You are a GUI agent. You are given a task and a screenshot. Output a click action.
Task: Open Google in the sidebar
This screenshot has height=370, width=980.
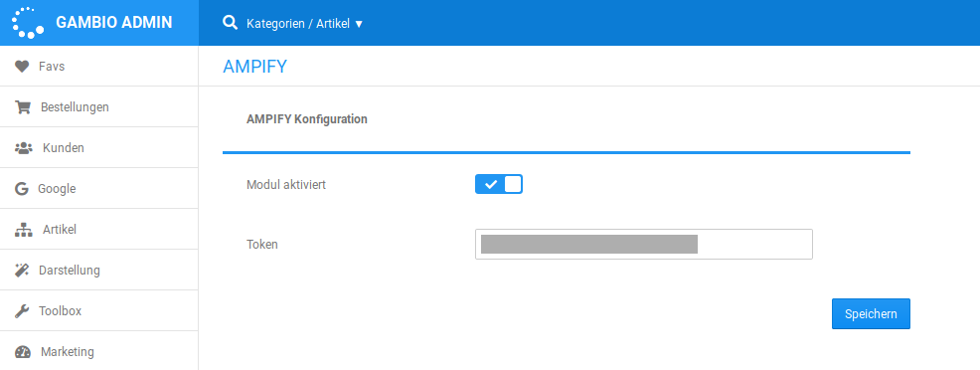point(99,188)
